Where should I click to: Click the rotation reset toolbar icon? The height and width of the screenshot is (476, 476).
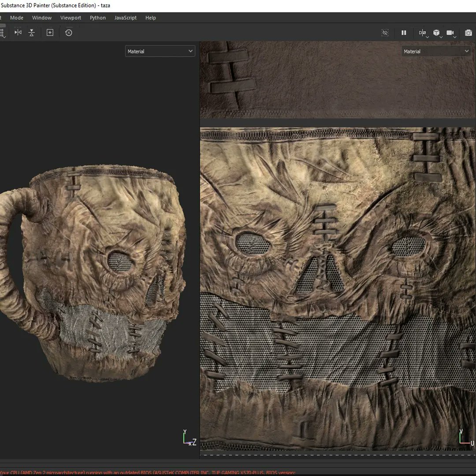pyautogui.click(x=69, y=33)
